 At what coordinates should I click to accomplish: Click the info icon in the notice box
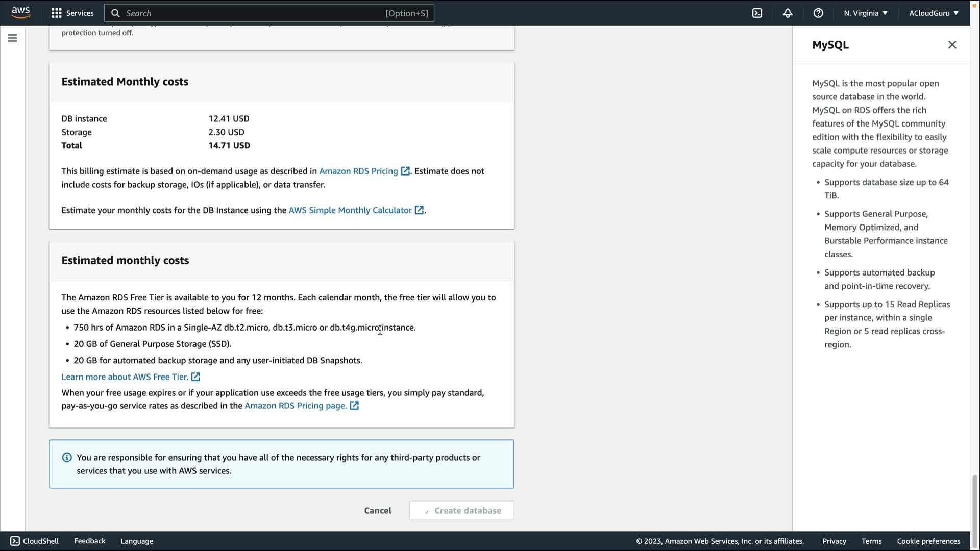coord(67,457)
